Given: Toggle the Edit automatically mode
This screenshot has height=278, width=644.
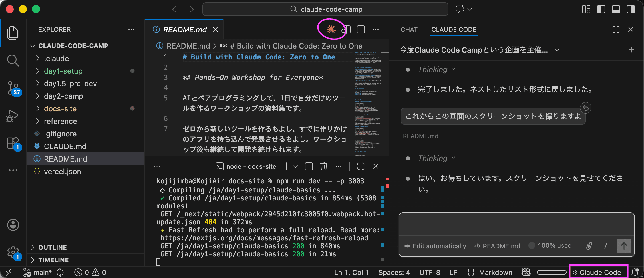Looking at the screenshot, I should click(x=435, y=246).
